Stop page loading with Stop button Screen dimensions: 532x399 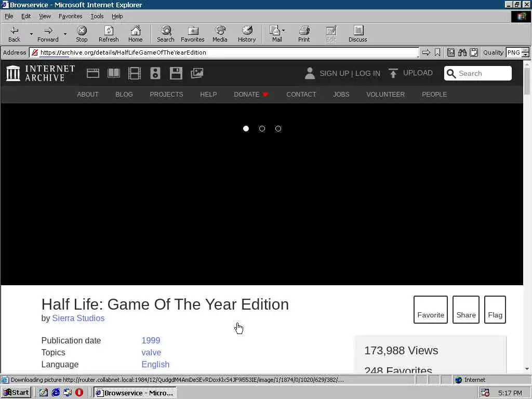(82, 34)
